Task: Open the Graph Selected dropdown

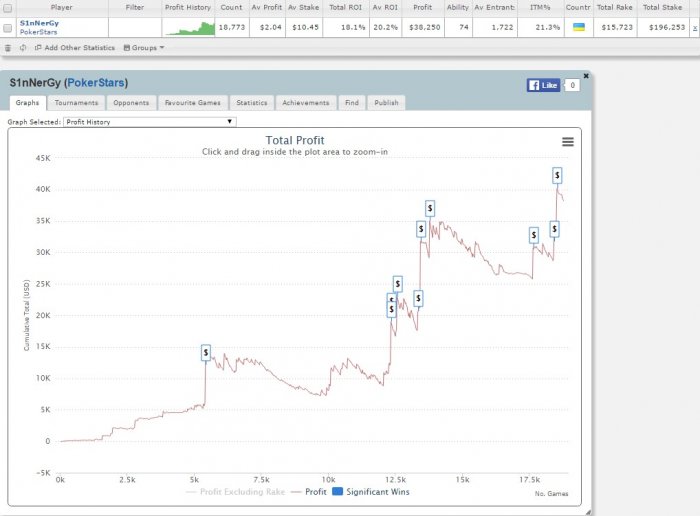Action: pyautogui.click(x=150, y=122)
